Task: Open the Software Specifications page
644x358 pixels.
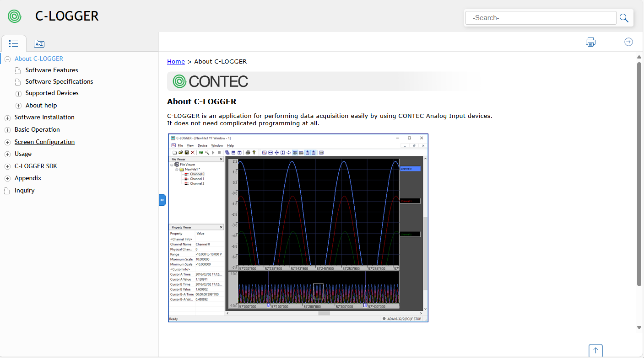Action: coord(59,81)
